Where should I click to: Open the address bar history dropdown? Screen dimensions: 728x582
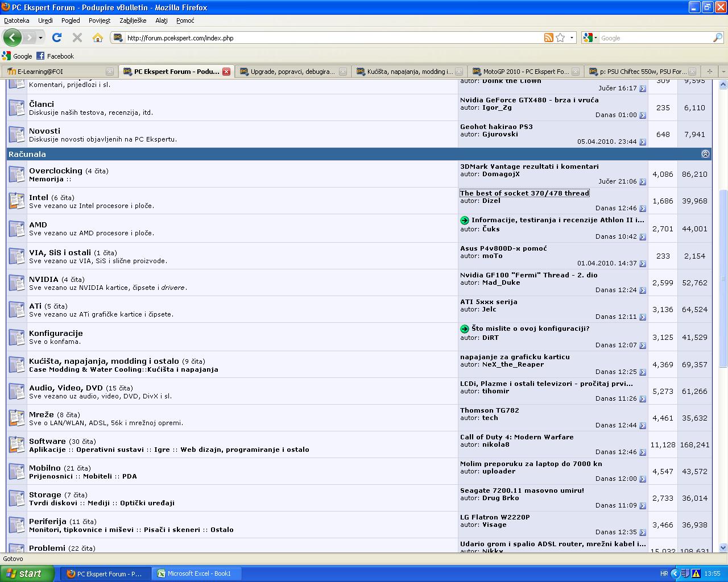572,38
